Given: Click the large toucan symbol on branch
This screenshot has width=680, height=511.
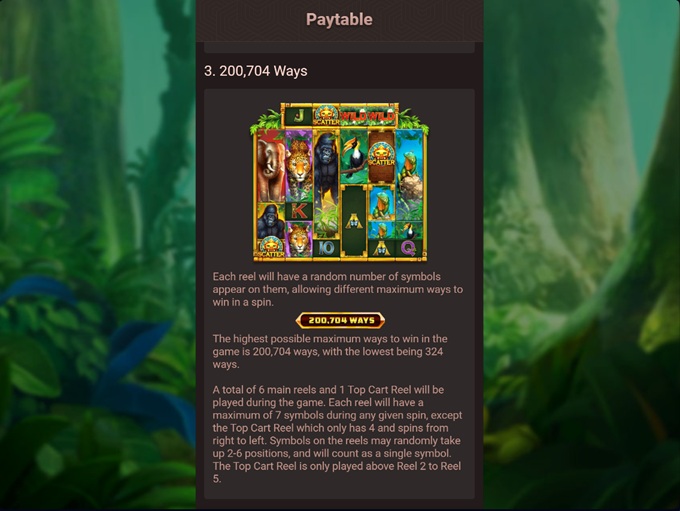Looking at the screenshot, I should pyautogui.click(x=354, y=157).
